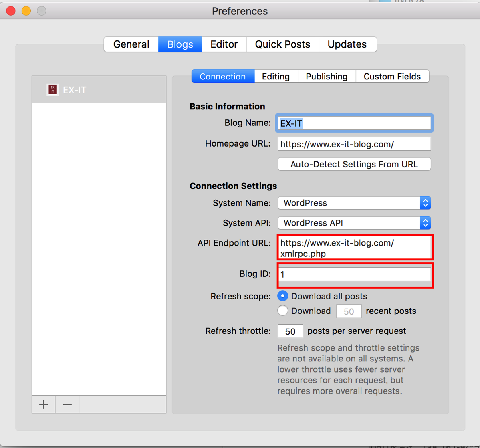Open the Updates tab
This screenshot has width=480, height=448.
347,44
